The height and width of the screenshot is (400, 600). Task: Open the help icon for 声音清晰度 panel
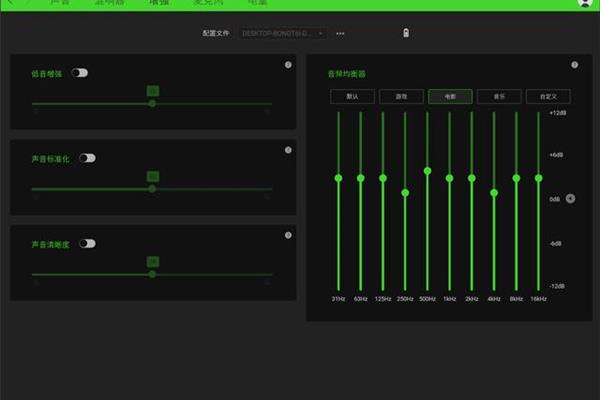coord(288,235)
